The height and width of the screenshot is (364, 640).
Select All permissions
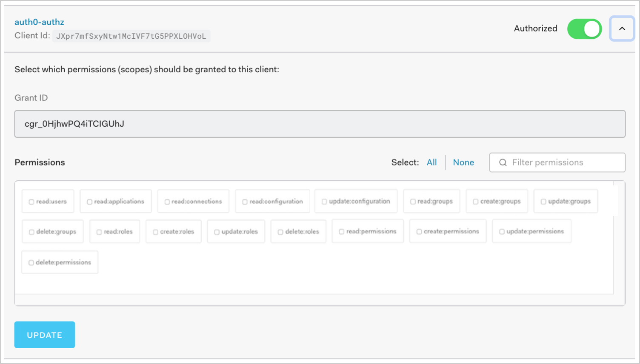(x=431, y=162)
